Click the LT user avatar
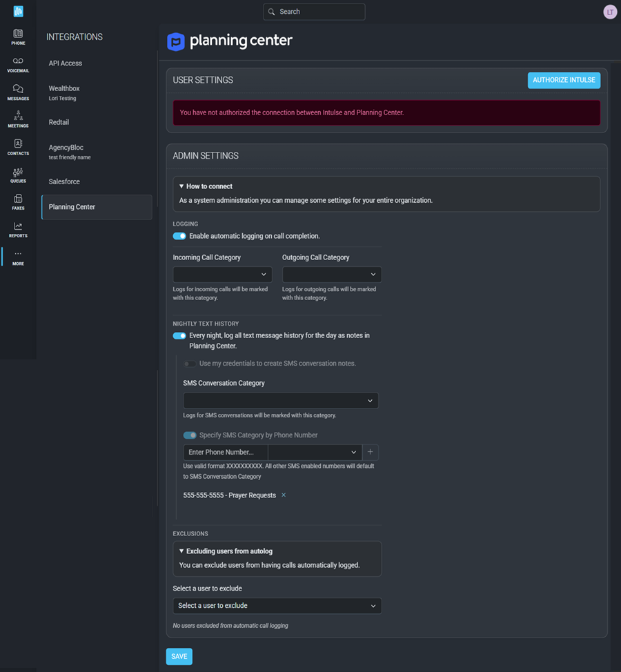Screen dimensions: 621x672 609,12
